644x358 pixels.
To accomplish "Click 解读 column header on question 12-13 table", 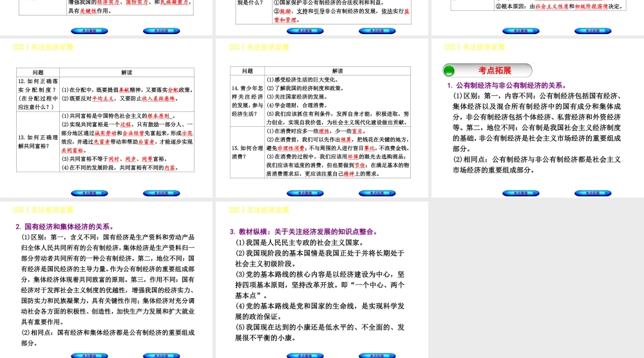I will [x=127, y=72].
